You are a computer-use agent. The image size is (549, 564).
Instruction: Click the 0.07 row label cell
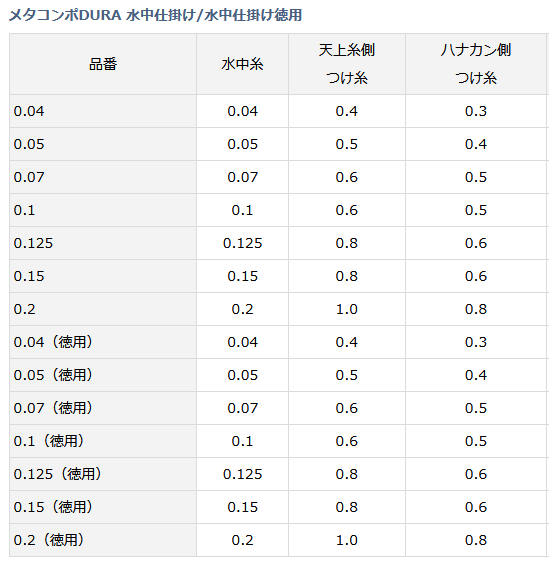click(x=103, y=177)
